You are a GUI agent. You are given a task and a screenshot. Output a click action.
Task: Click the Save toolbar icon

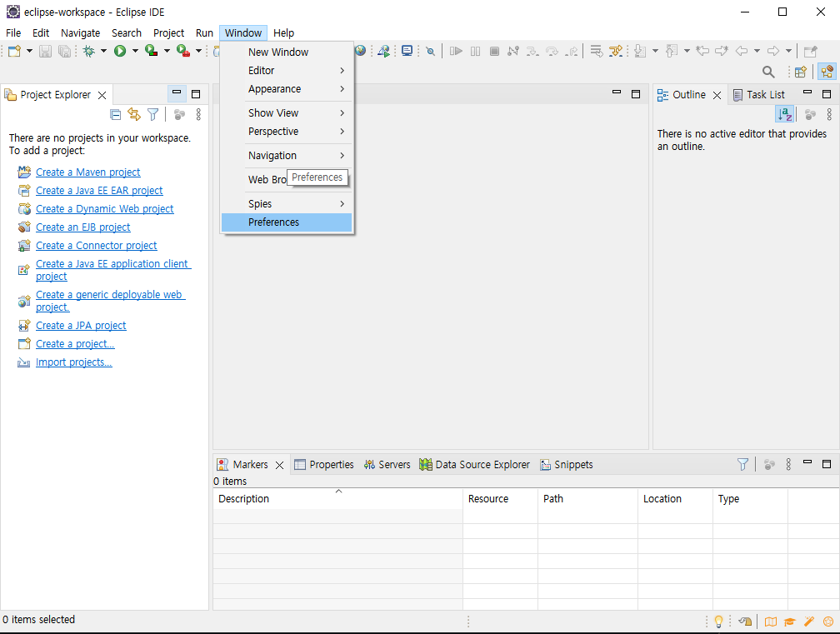(46, 51)
